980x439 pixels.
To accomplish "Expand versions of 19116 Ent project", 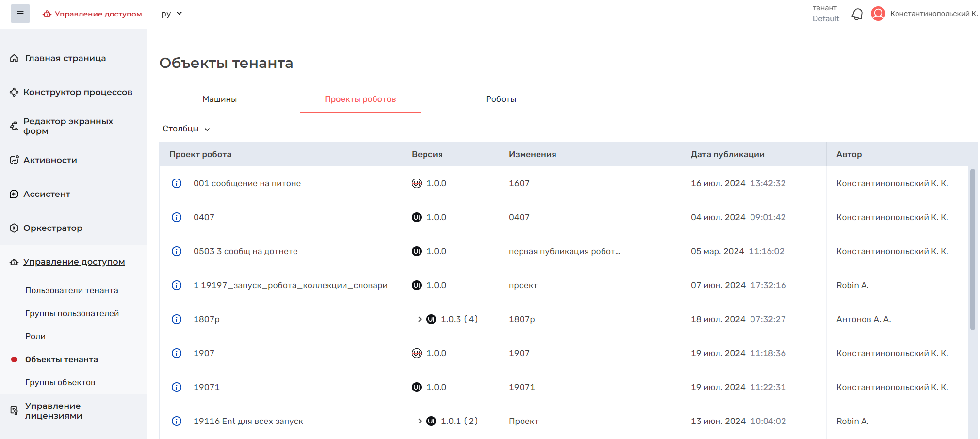I will point(420,421).
